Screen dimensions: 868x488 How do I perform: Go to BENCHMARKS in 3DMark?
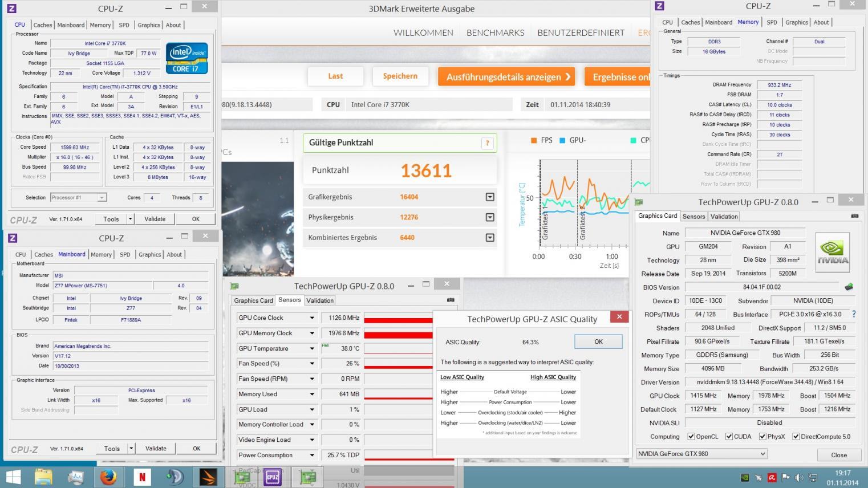click(x=496, y=32)
